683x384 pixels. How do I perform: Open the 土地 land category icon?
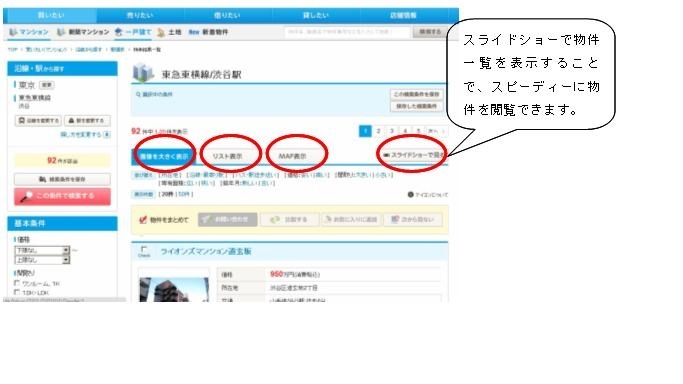161,32
